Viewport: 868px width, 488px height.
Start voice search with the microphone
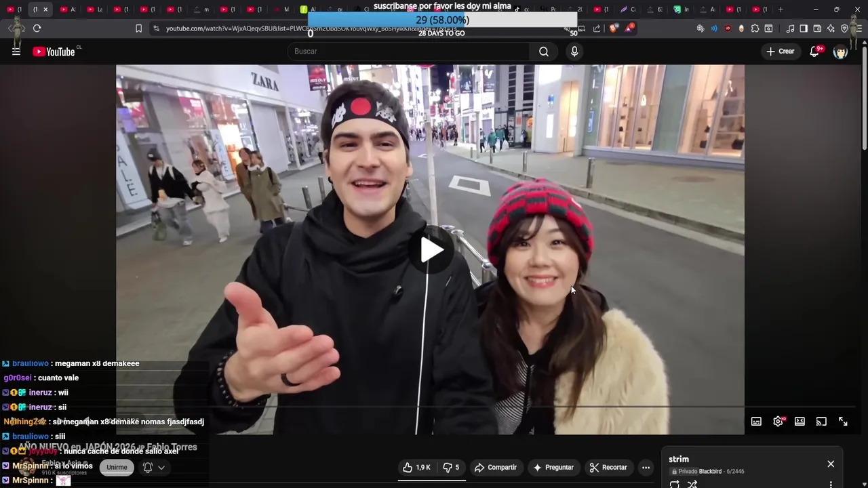pyautogui.click(x=574, y=52)
